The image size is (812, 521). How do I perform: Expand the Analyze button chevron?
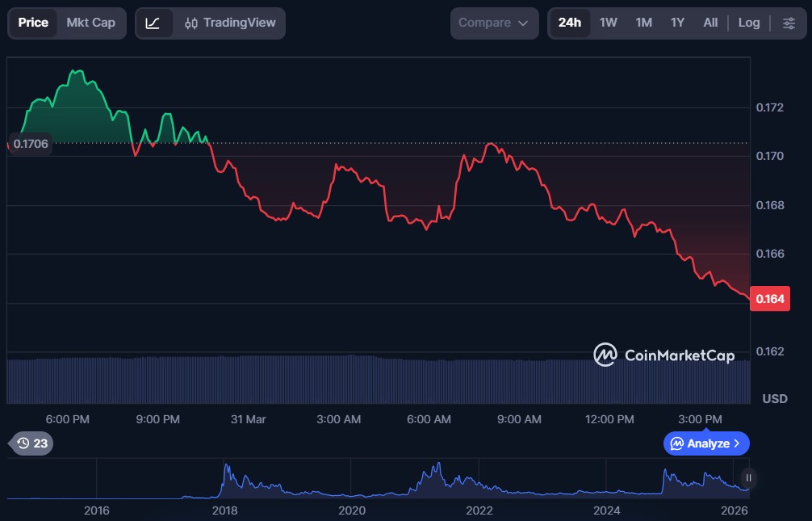(x=736, y=443)
